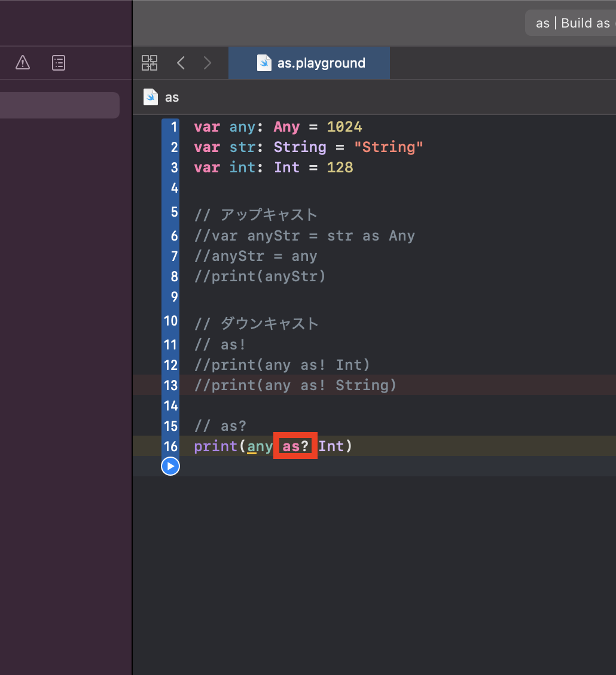Click the 'str' variable name on line 2
The width and height of the screenshot is (616, 675).
[242, 147]
